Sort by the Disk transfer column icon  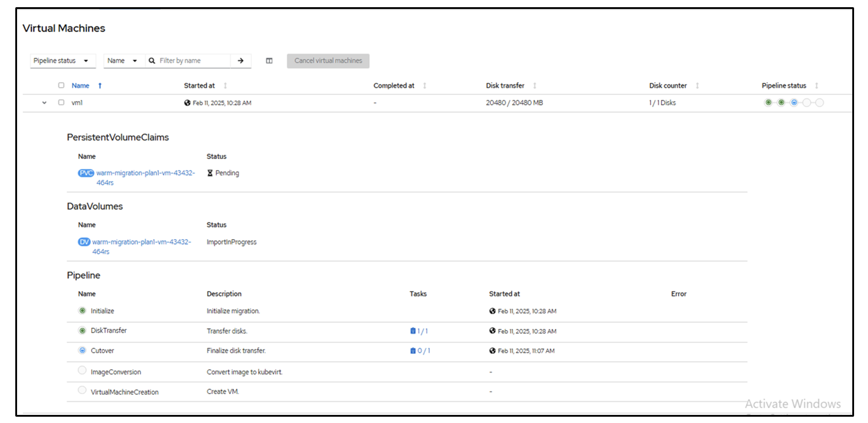(535, 86)
